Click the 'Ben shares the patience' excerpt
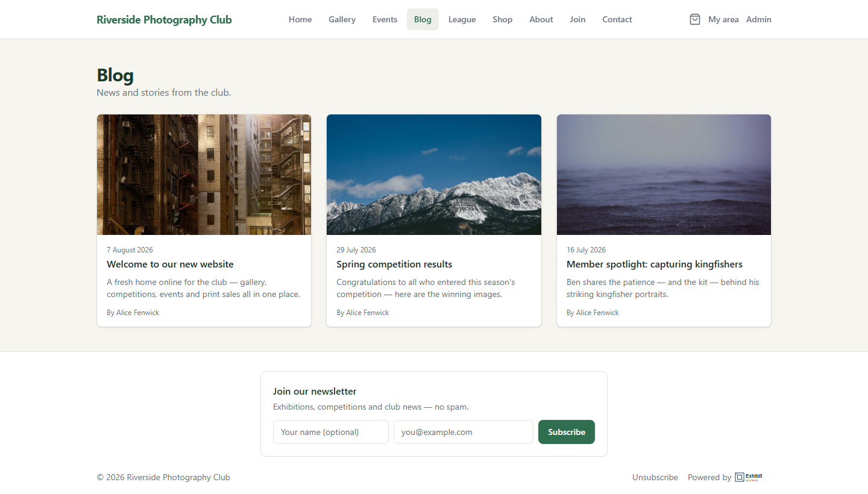This screenshot has height=494, width=868. (x=663, y=288)
